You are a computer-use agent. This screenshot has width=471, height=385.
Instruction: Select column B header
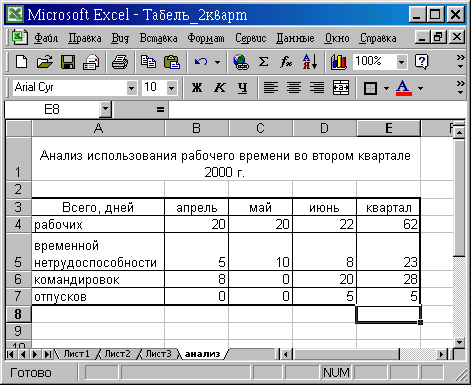(197, 128)
